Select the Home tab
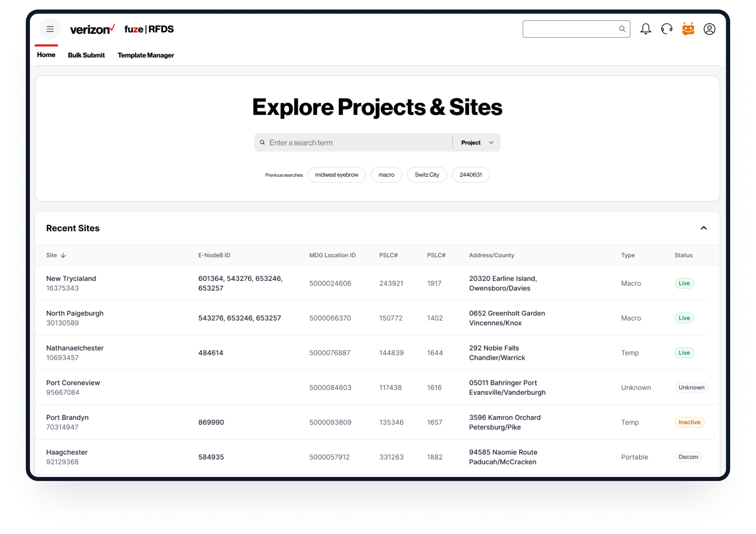Image resolution: width=756 pixels, height=534 pixels. pos(46,55)
